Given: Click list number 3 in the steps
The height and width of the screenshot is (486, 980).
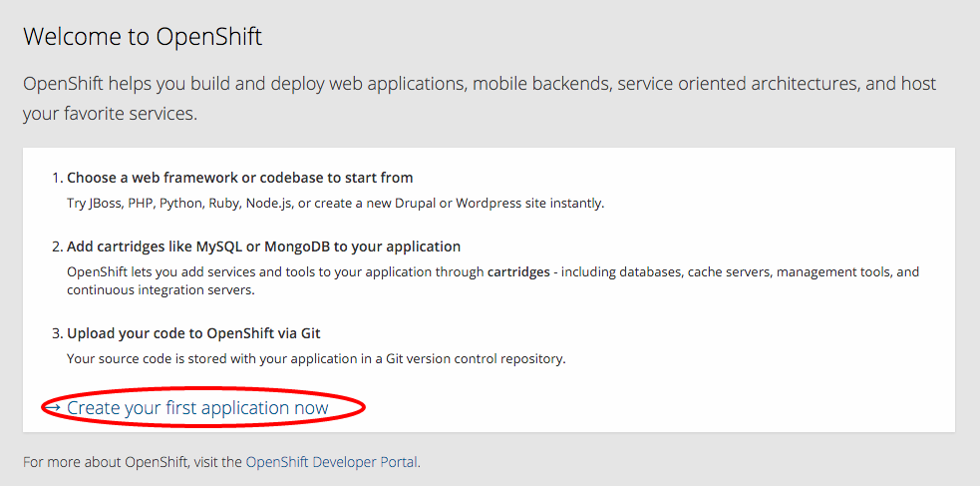Looking at the screenshot, I should coord(57,333).
